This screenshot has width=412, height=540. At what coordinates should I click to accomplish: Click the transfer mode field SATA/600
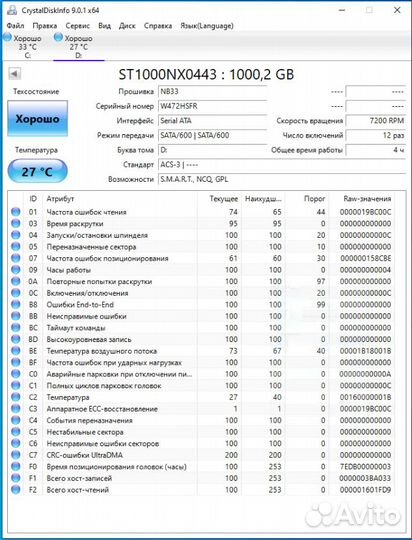(x=213, y=135)
